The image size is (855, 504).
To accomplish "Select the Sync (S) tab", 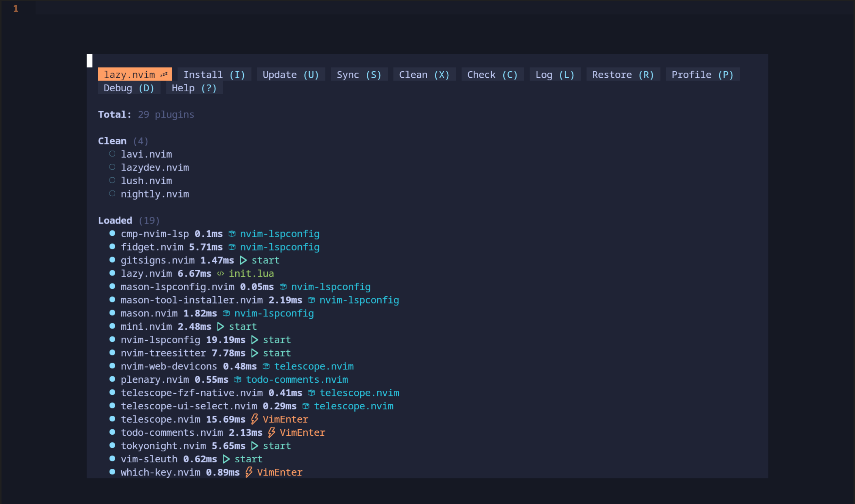I will [x=359, y=75].
